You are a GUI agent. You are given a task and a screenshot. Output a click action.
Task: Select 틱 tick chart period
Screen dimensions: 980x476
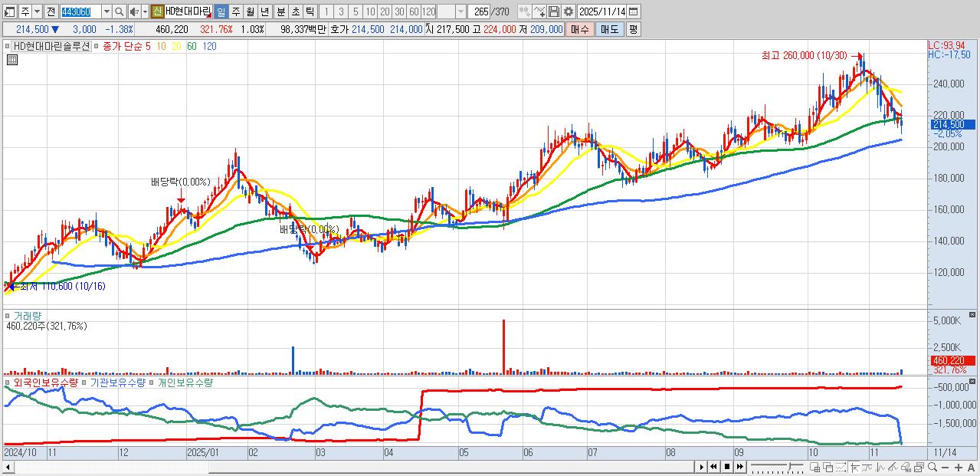click(x=310, y=11)
